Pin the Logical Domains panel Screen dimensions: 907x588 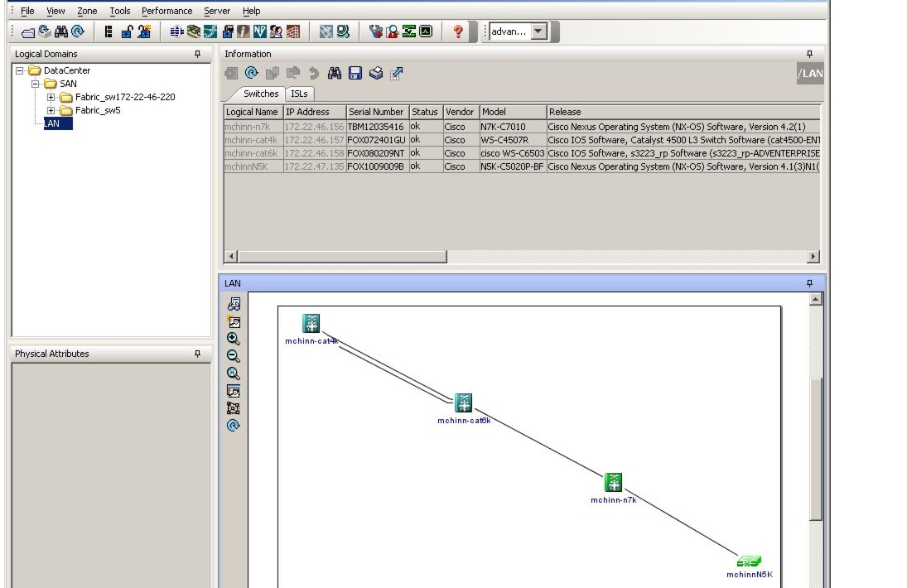click(197, 54)
